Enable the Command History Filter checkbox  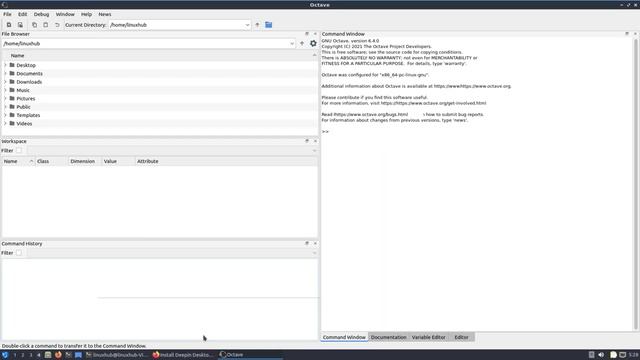pyautogui.click(x=19, y=253)
